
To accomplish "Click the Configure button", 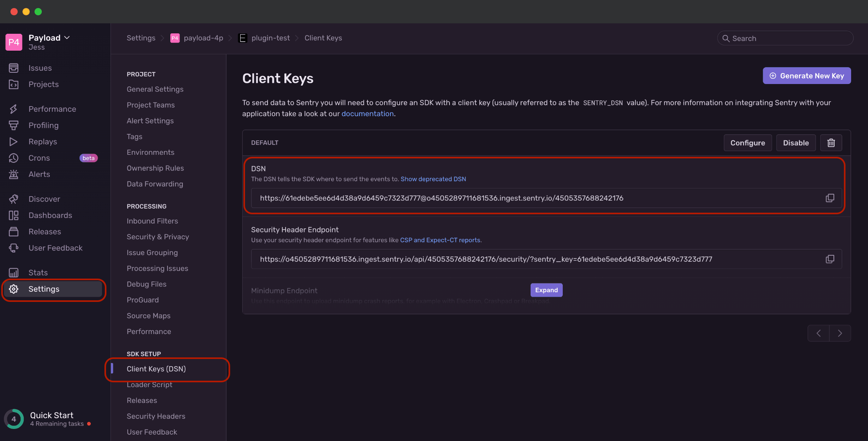I will point(748,143).
